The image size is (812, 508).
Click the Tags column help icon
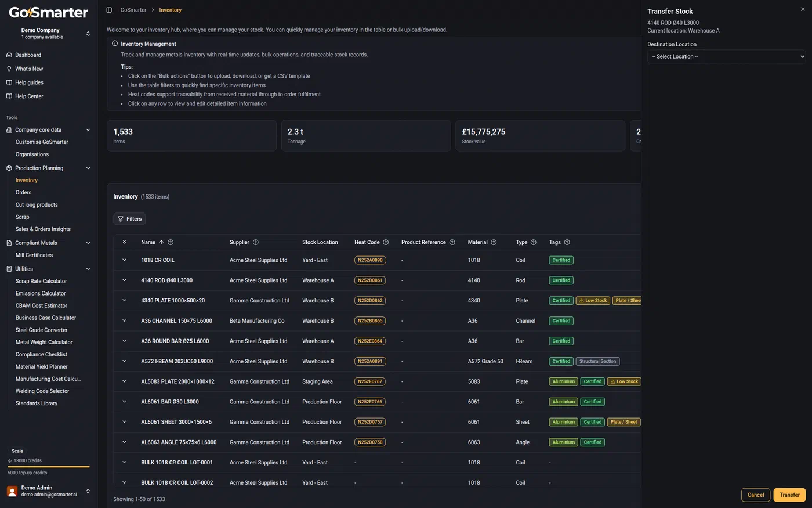pos(567,242)
